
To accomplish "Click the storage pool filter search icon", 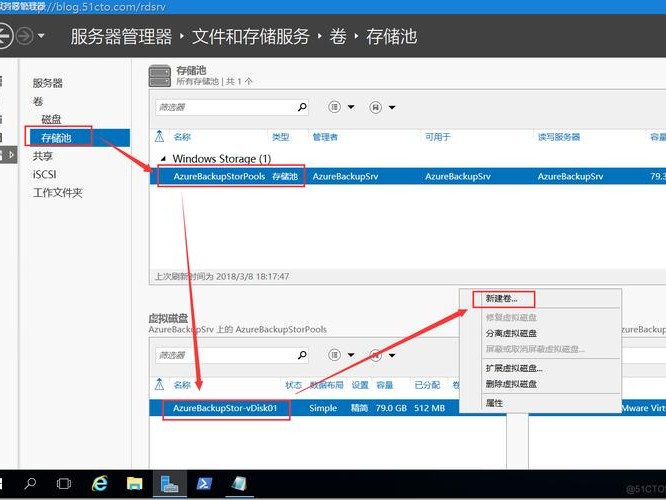I will coord(302,107).
